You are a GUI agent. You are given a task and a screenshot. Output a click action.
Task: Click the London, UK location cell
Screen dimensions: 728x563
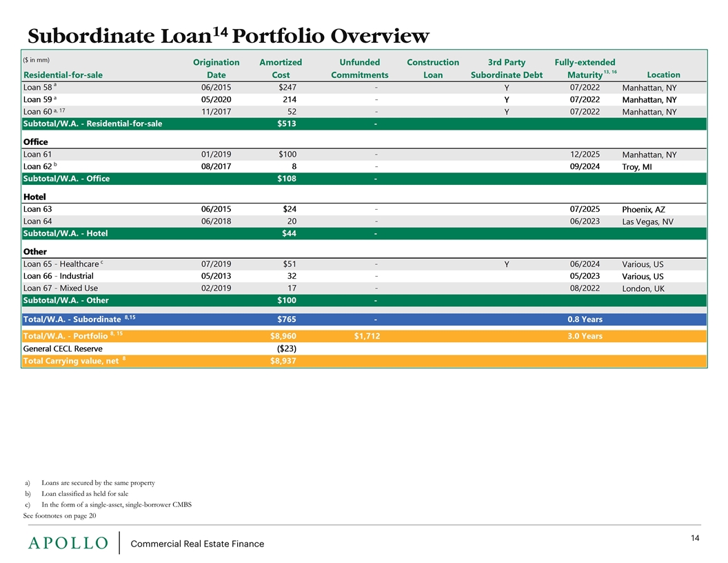pos(643,288)
